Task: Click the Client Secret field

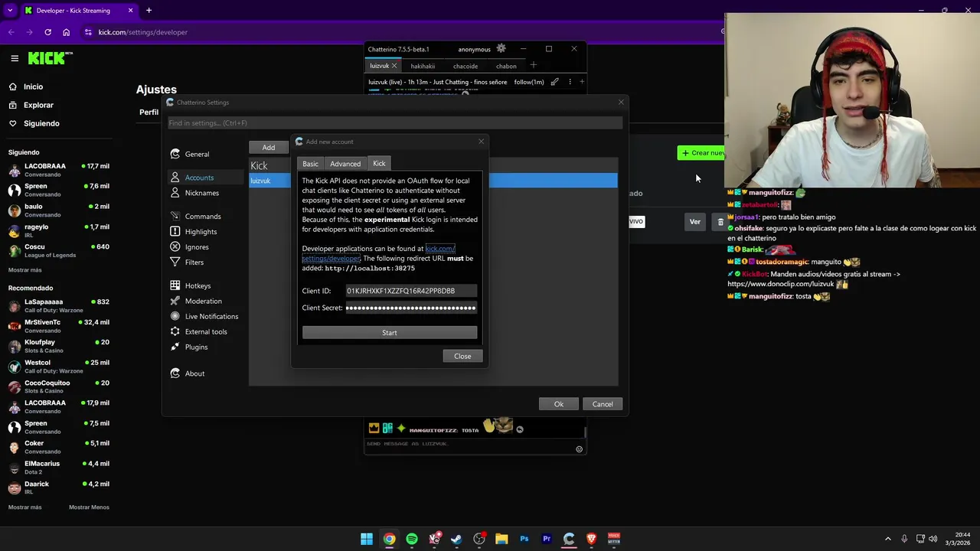Action: point(410,308)
